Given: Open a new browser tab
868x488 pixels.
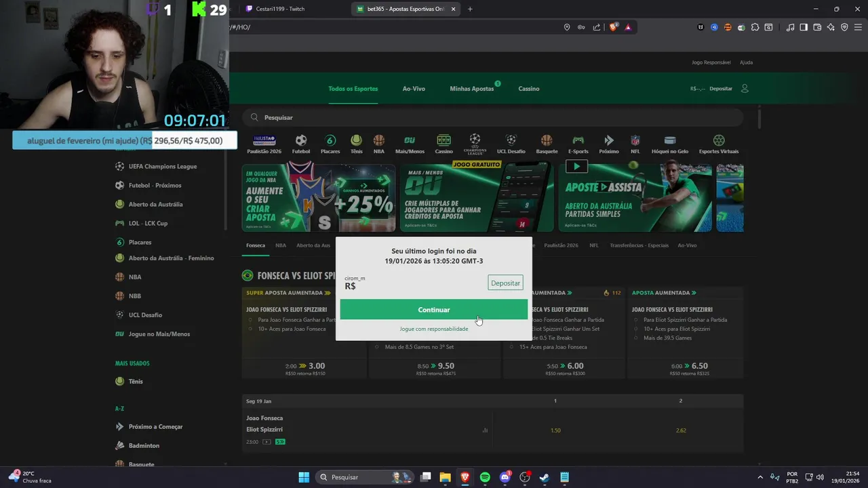Looking at the screenshot, I should (470, 9).
